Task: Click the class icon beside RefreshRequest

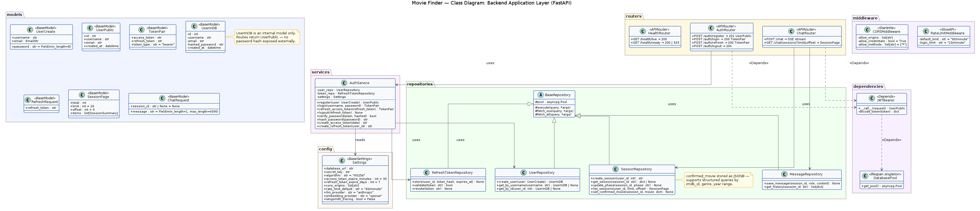Action: pyautogui.click(x=28, y=100)
